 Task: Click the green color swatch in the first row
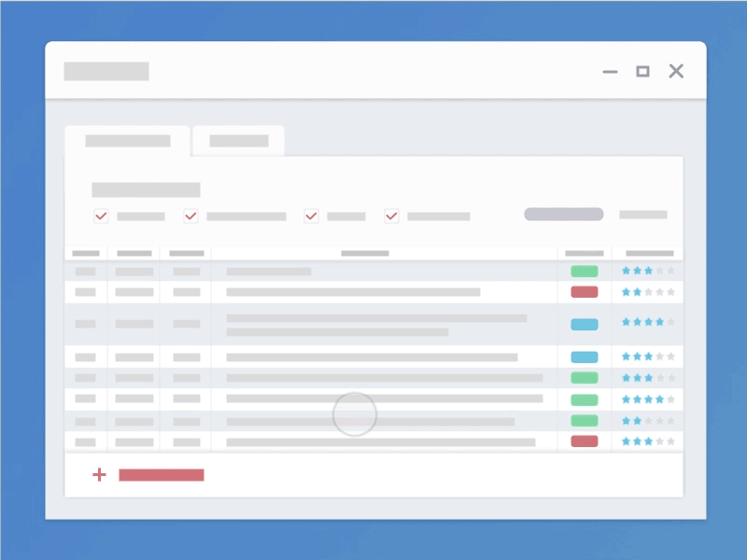click(584, 270)
